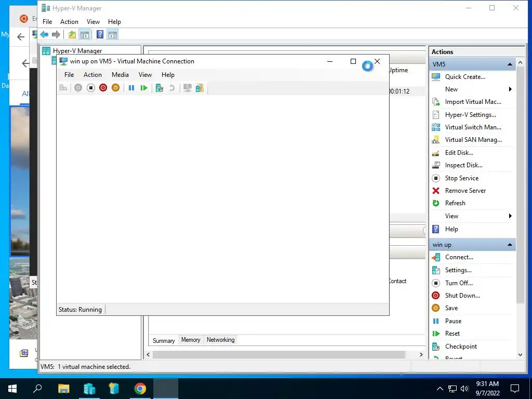The height and width of the screenshot is (399, 532).
Task: Pause the VM using the blue toolbar icon
Action: point(131,88)
